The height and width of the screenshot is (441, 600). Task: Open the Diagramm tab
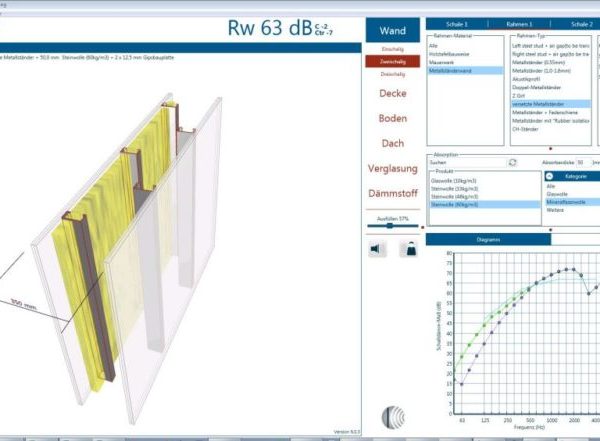point(488,240)
